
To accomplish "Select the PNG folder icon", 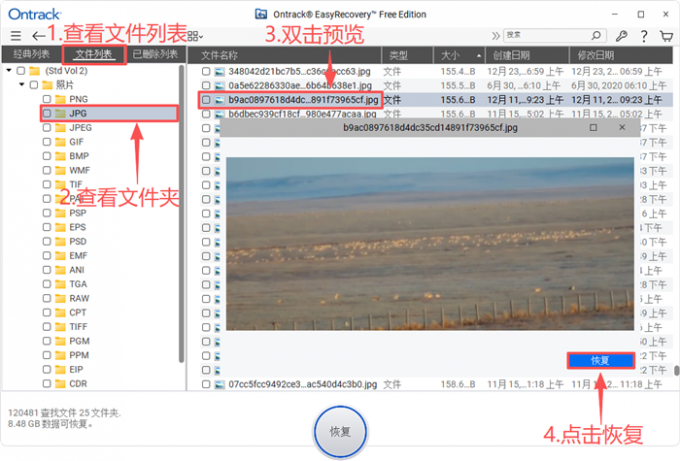I will (x=60, y=99).
